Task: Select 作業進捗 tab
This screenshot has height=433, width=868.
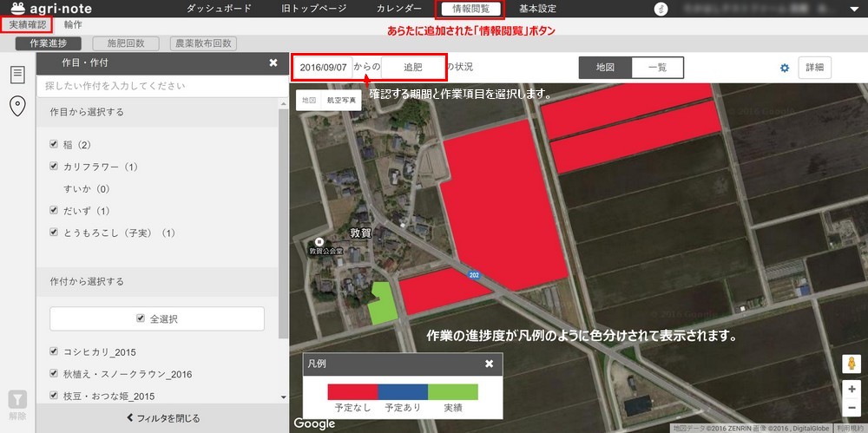Action: coord(48,43)
